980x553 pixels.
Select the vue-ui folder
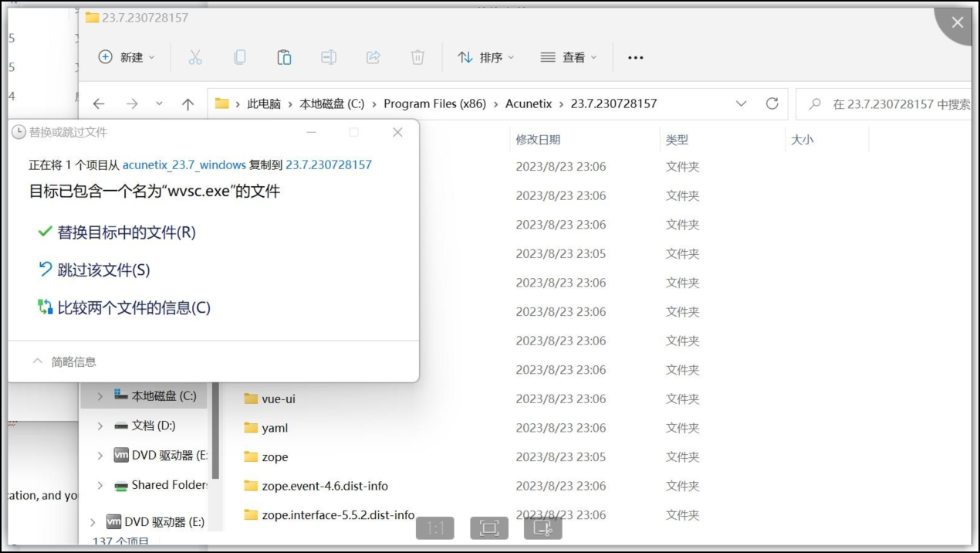[279, 399]
